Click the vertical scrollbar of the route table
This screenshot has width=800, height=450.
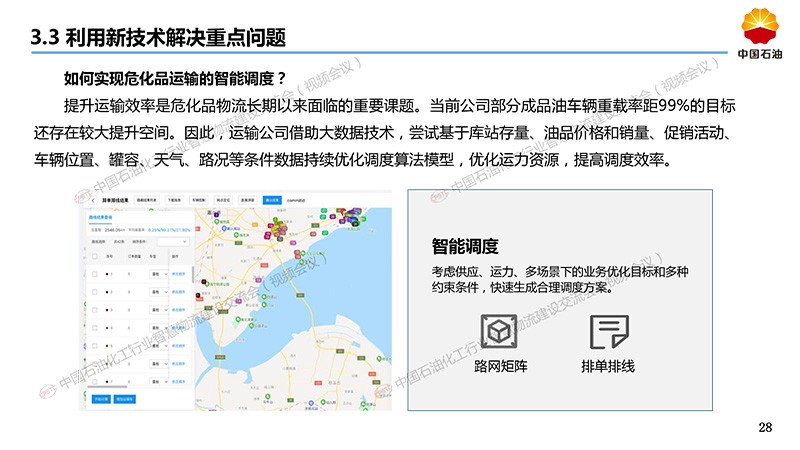pos(193,274)
